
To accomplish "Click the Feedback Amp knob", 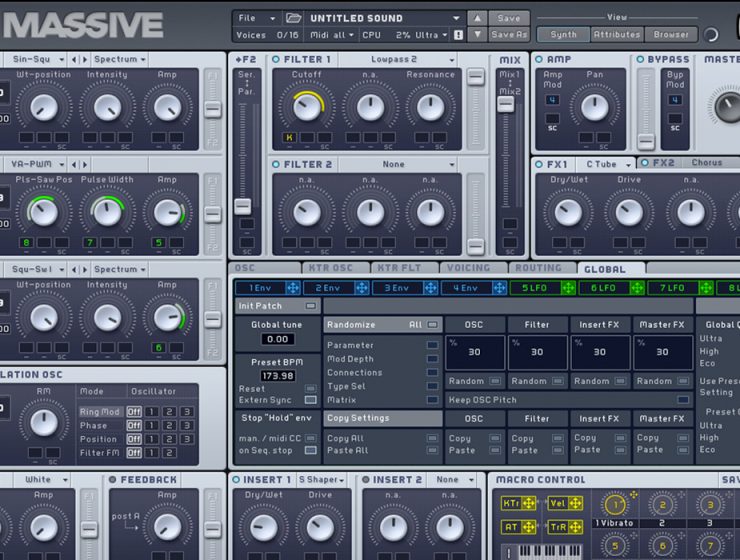I will click(x=167, y=527).
